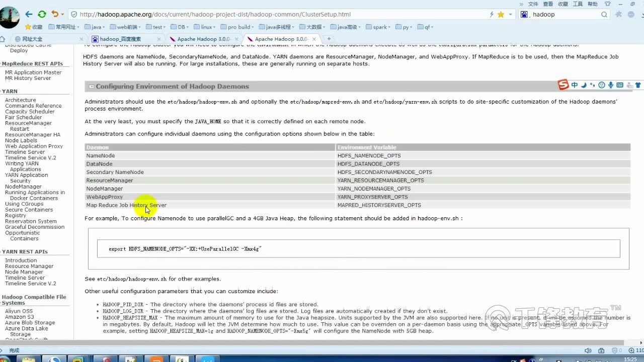The image size is (644, 362).
Task: Open the Using CGroups sidebar link
Action: tap(24, 204)
